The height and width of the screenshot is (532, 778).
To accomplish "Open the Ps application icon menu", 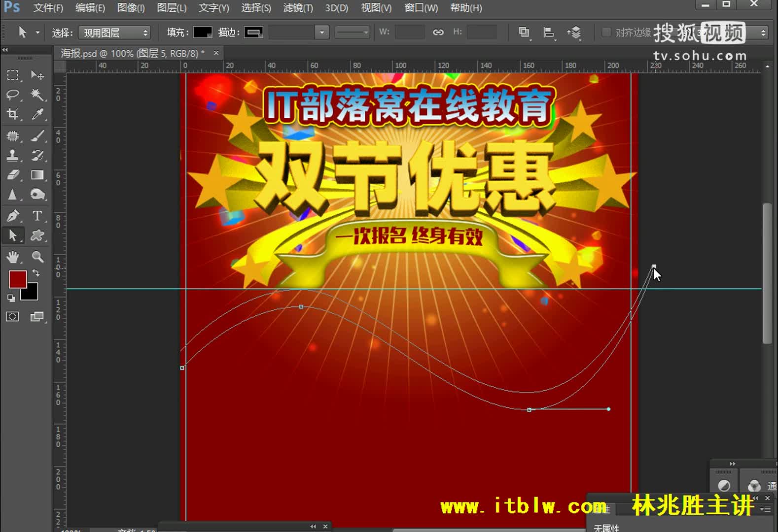I will 12,7.
